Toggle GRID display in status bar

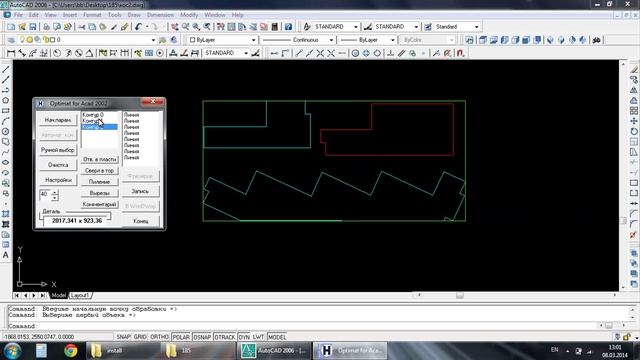point(140,337)
